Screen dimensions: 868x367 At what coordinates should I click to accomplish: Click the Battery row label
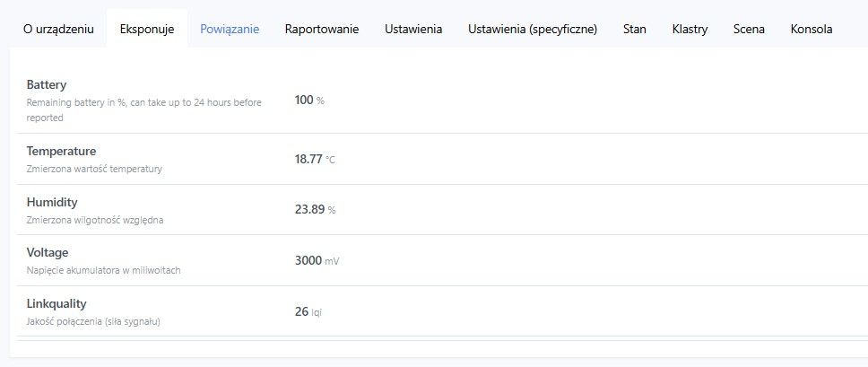(x=47, y=85)
